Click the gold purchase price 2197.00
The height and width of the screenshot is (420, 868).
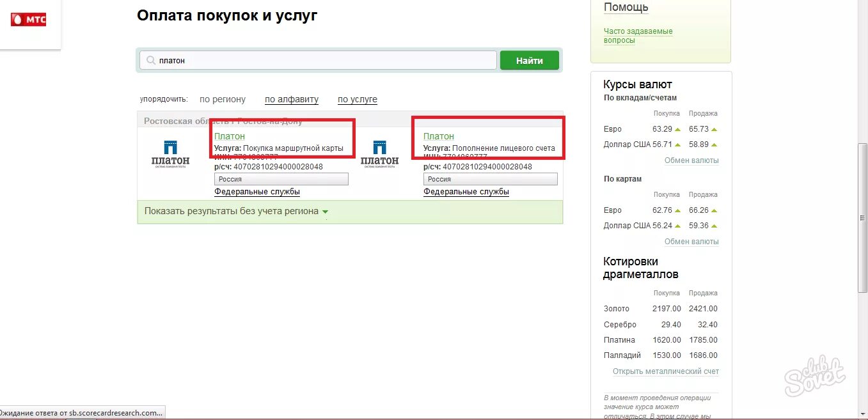[666, 309]
